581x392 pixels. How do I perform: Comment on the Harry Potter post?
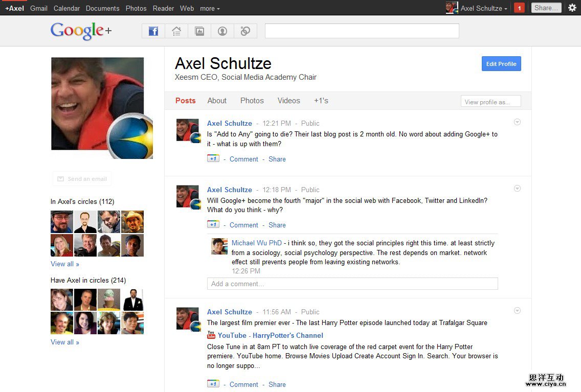pyautogui.click(x=244, y=385)
